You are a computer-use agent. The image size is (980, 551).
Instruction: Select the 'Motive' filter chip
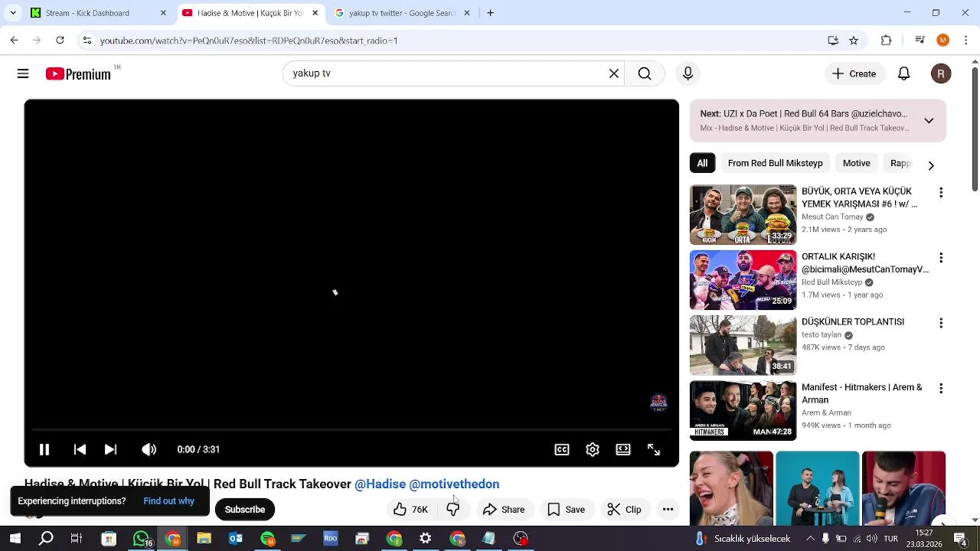[856, 163]
